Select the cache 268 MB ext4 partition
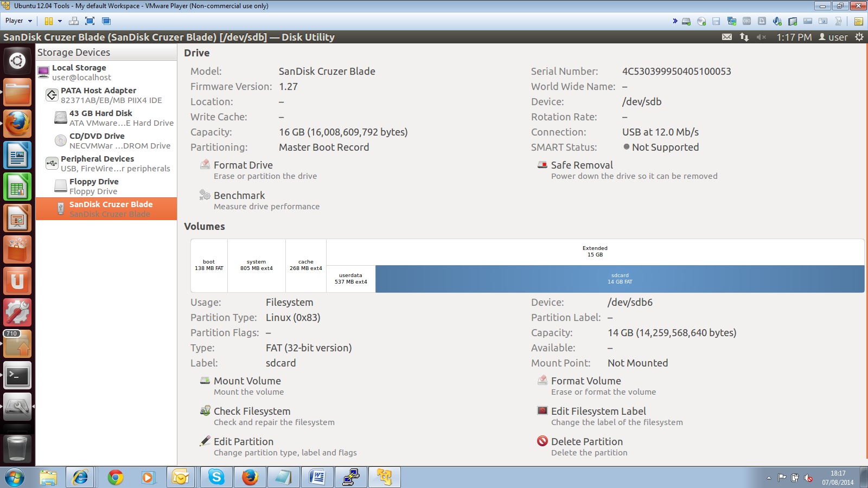Image resolution: width=868 pixels, height=488 pixels. pyautogui.click(x=305, y=265)
